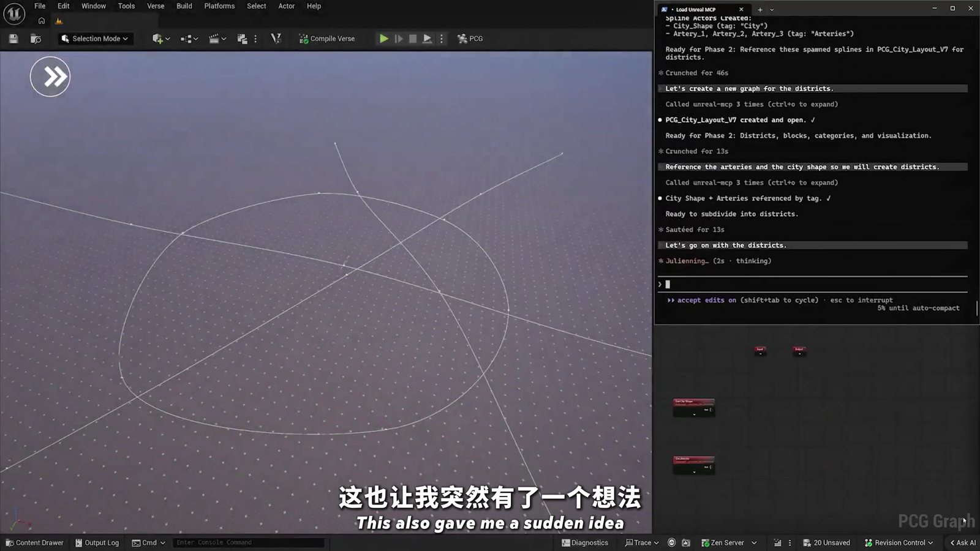Focus the terminal prompt input line
The height and width of the screenshot is (551, 980).
click(x=813, y=284)
